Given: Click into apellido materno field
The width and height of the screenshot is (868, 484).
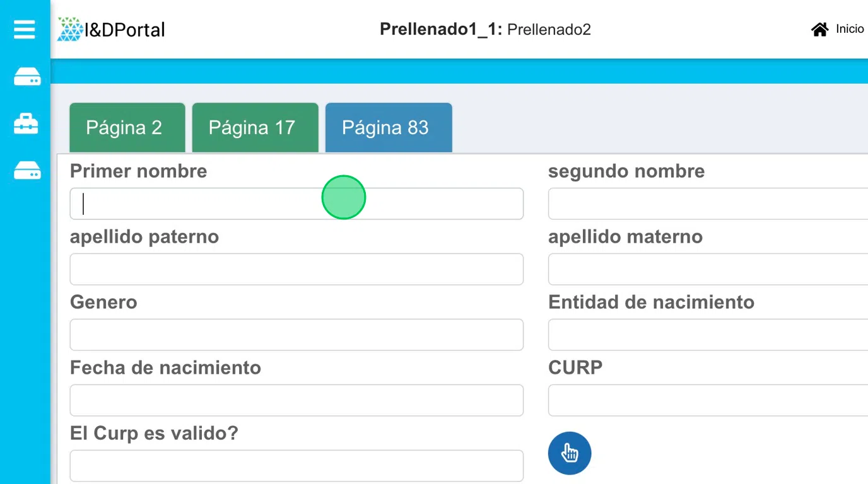Looking at the screenshot, I should coord(707,269).
